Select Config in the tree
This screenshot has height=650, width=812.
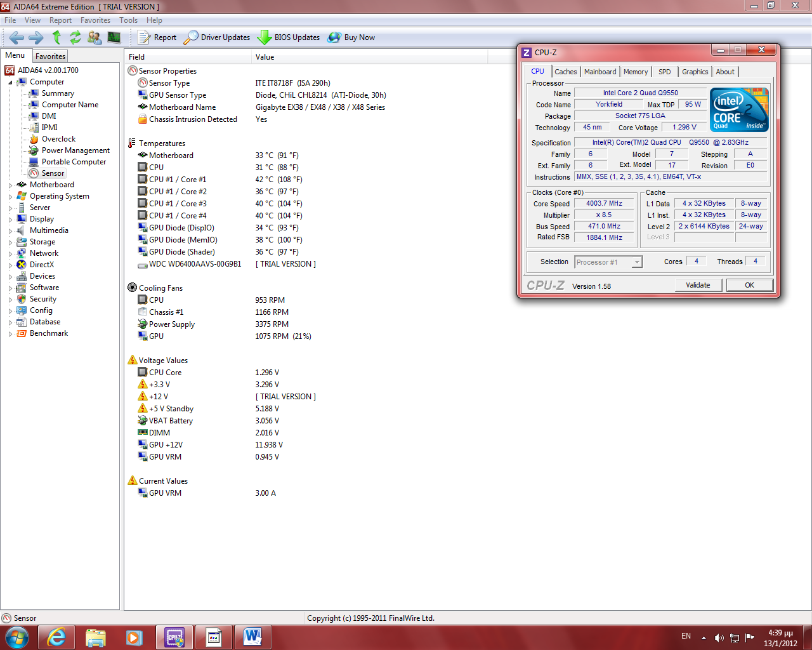point(41,310)
